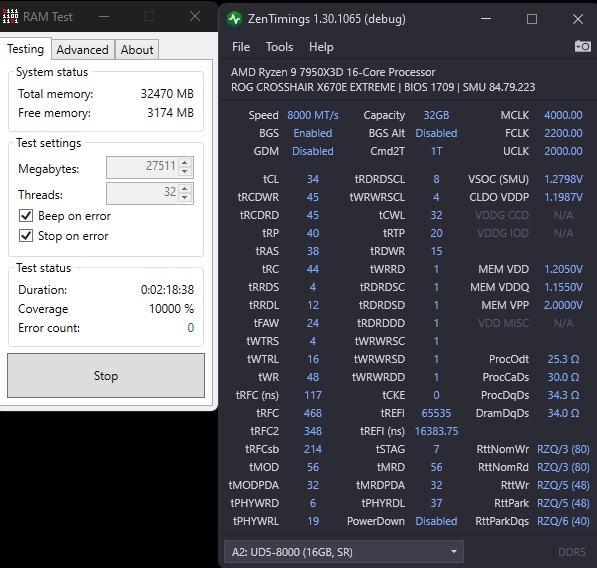Select the Testing tab in RAM Test
The width and height of the screenshot is (597, 568).
tap(26, 49)
